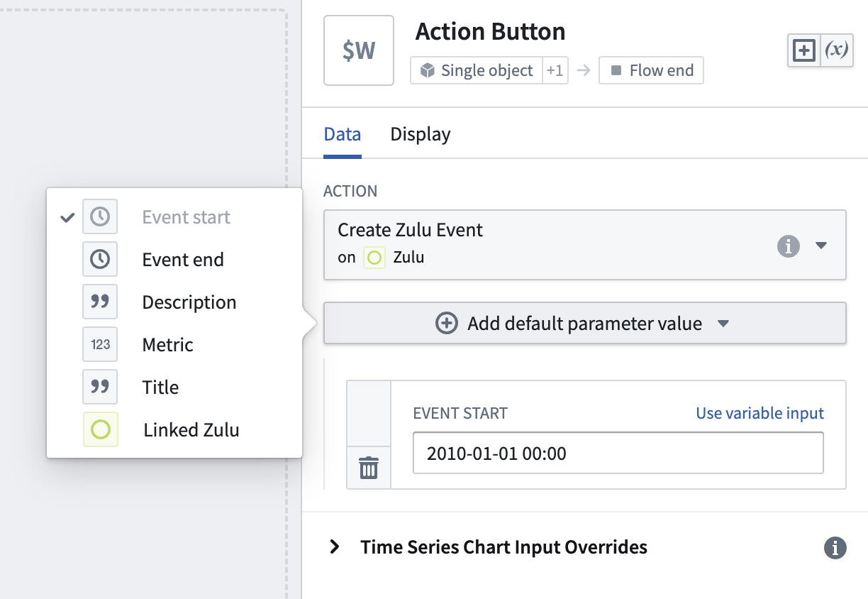The image size is (868, 599).
Task: Pick Metric from the parameter menu
Action: coord(174,345)
